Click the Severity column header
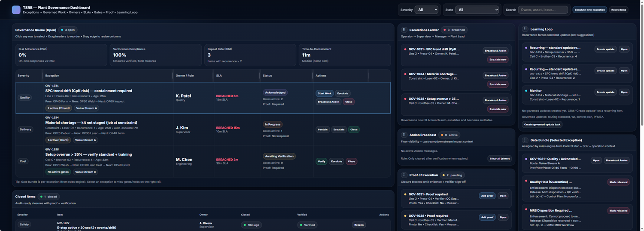 [x=23, y=76]
